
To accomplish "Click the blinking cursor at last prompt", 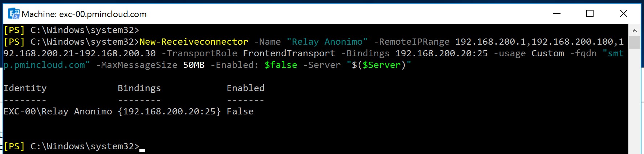I will 142,150.
